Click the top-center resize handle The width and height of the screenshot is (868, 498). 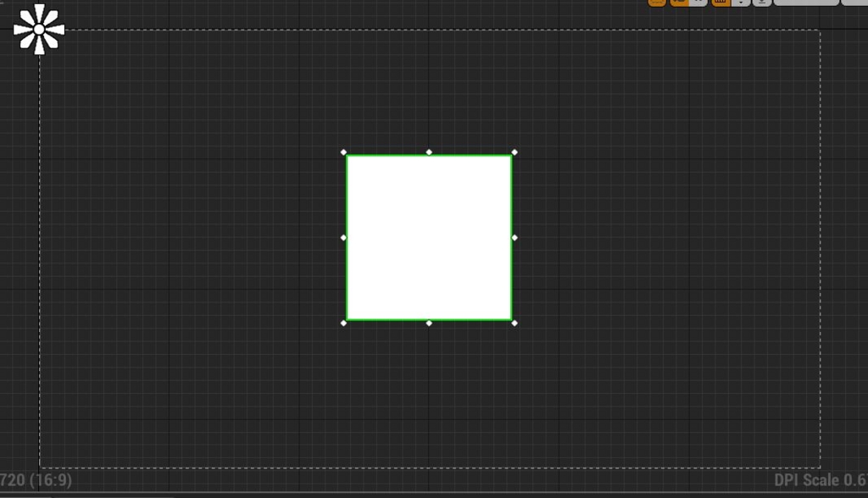429,152
